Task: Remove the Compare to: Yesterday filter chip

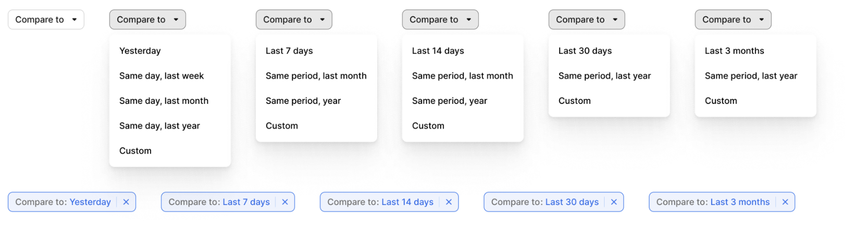Action: pos(126,202)
